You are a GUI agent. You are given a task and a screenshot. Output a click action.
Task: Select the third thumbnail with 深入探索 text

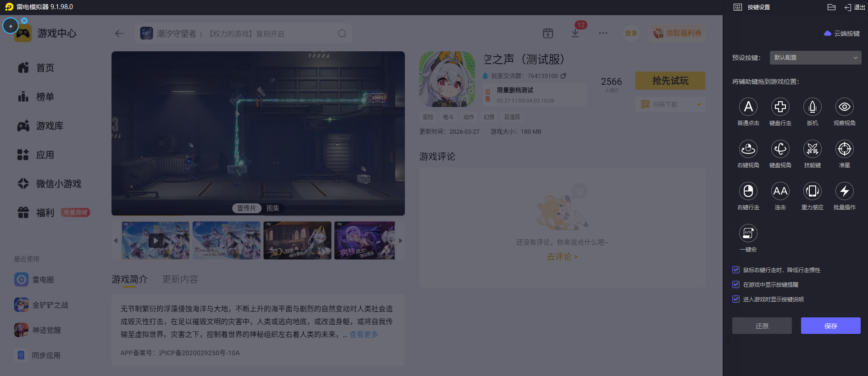[298, 240]
